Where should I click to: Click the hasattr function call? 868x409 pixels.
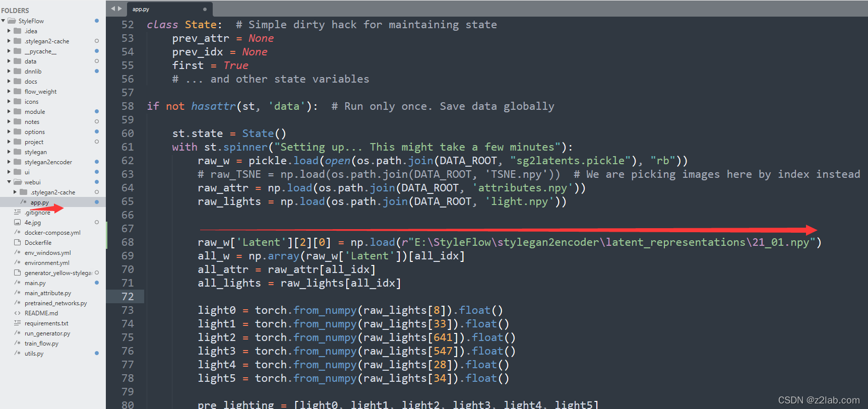(213, 106)
